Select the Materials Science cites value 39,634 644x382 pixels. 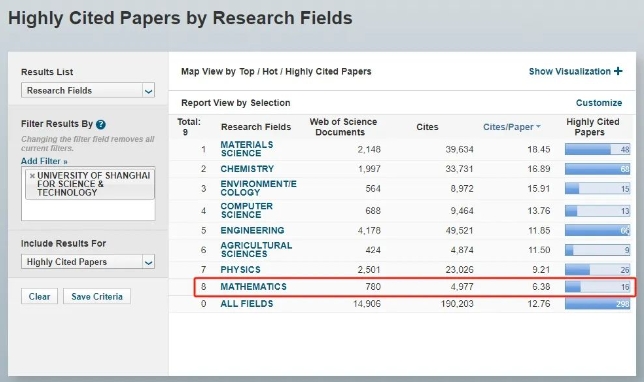coord(459,149)
